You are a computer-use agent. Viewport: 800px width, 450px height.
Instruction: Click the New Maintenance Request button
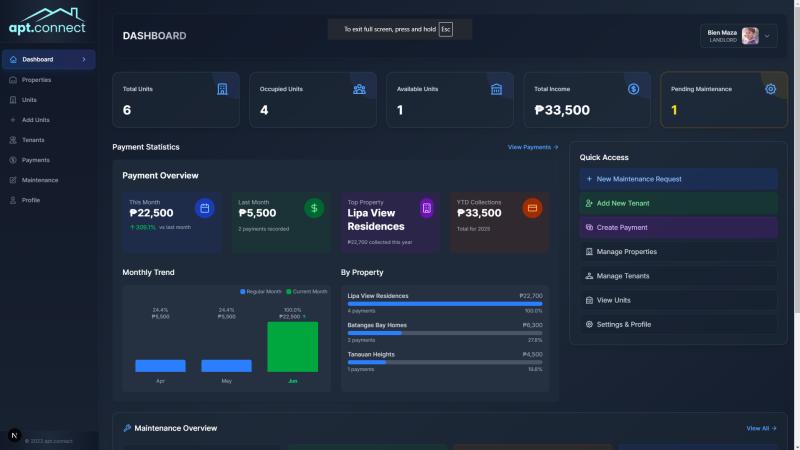pyautogui.click(x=679, y=179)
